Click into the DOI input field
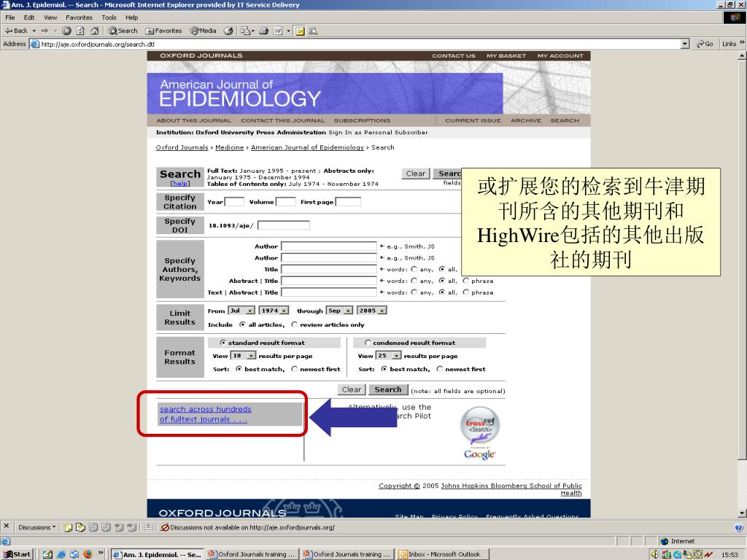Image resolution: width=747 pixels, height=560 pixels. coord(284,225)
